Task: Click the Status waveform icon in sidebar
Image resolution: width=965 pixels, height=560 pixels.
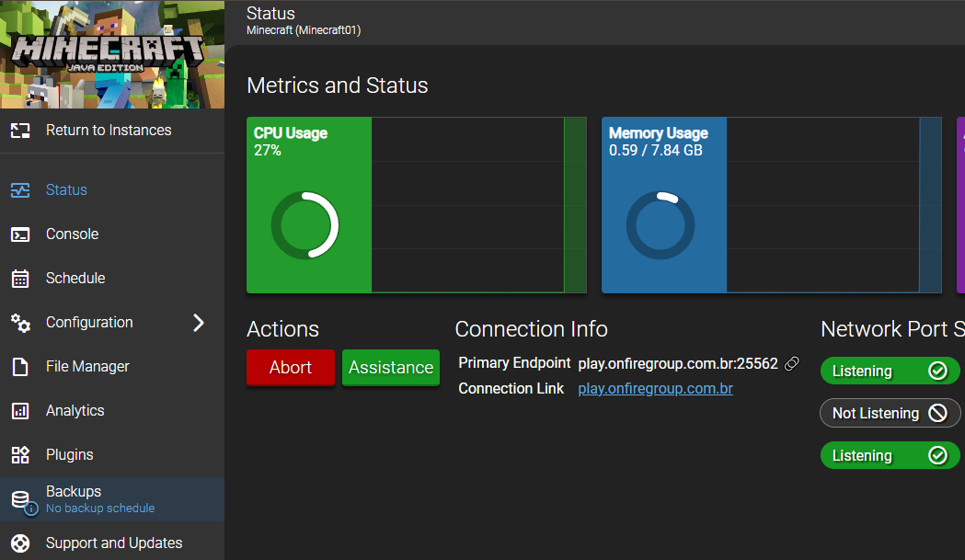Action: 20,190
